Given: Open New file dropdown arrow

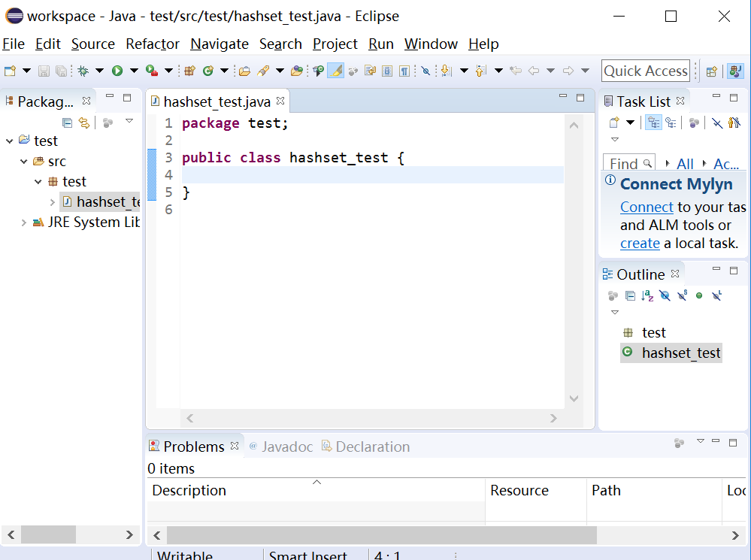Looking at the screenshot, I should tap(27, 71).
